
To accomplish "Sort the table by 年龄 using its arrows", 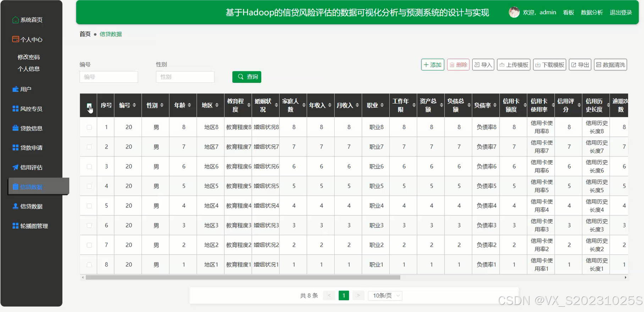I will [x=189, y=105].
